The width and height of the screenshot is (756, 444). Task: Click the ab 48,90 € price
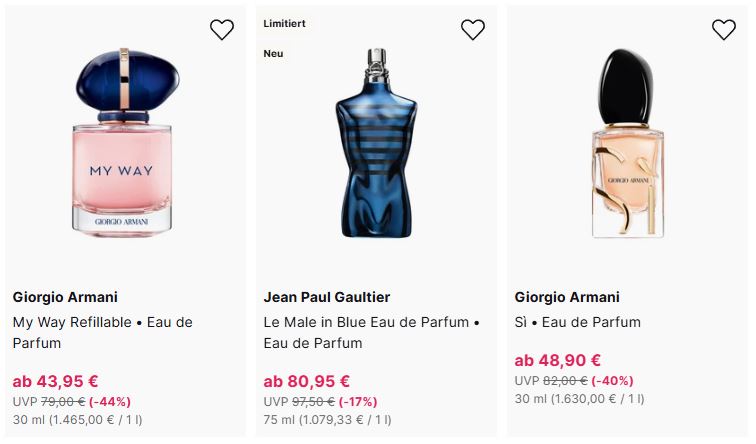coord(558,360)
